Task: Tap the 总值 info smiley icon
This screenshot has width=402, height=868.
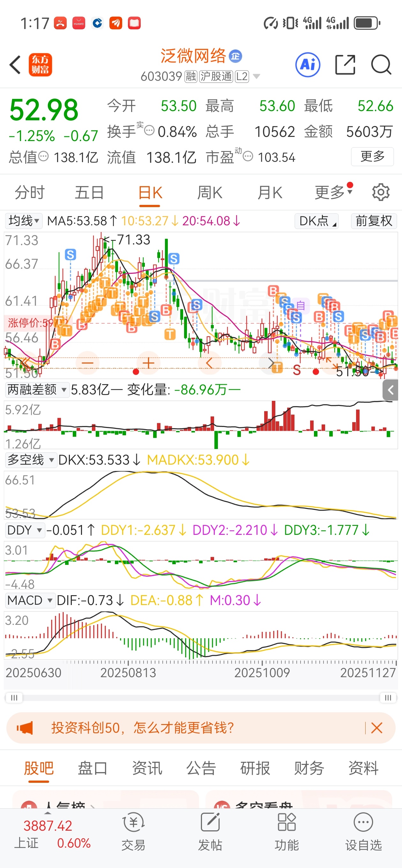Action: pyautogui.click(x=43, y=156)
